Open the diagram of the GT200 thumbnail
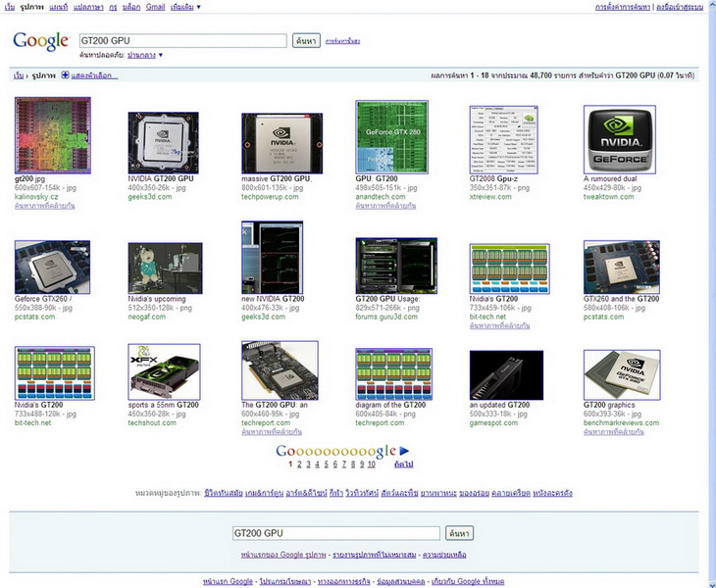The image size is (716, 588). 394,374
